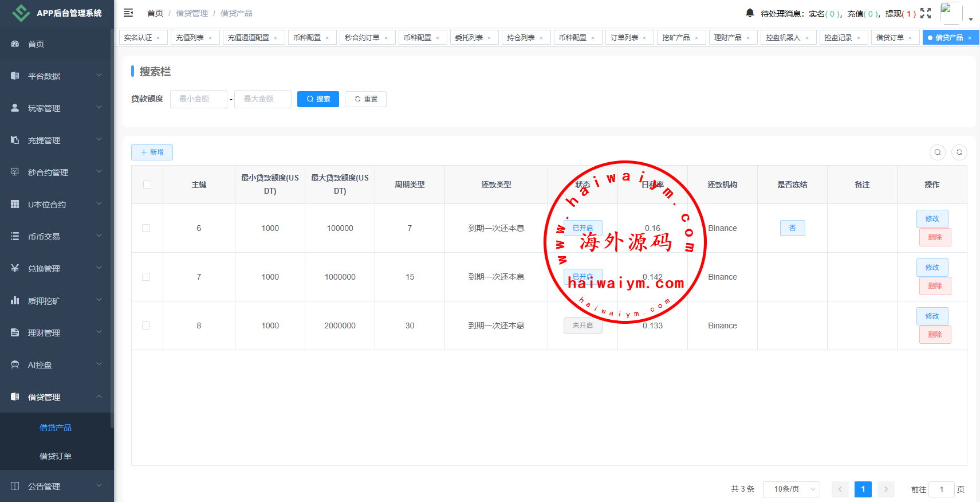Open 借贷订单 in the sidebar submenu
The width and height of the screenshot is (980, 502).
(x=56, y=456)
